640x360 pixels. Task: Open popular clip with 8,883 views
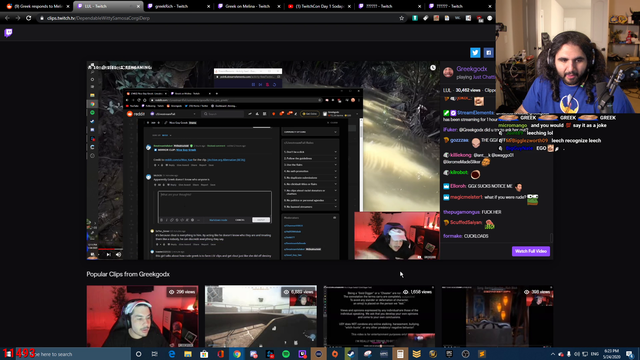point(261,316)
